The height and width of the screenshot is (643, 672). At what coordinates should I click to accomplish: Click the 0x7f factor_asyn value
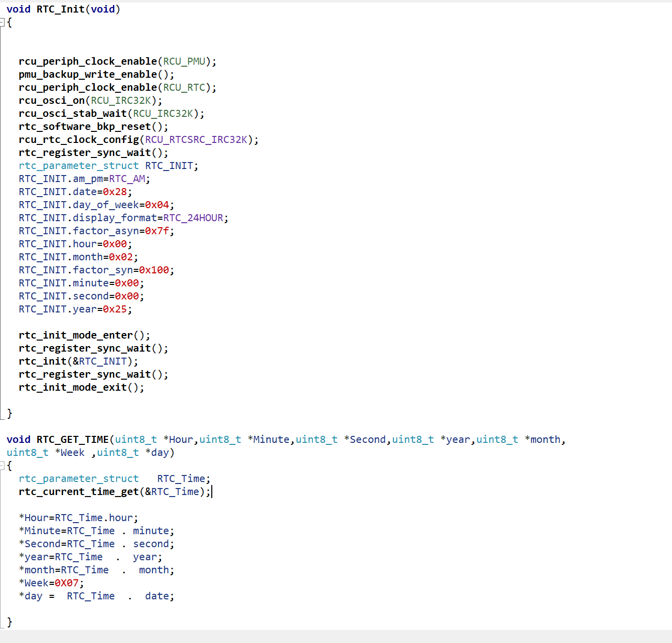pyautogui.click(x=157, y=231)
